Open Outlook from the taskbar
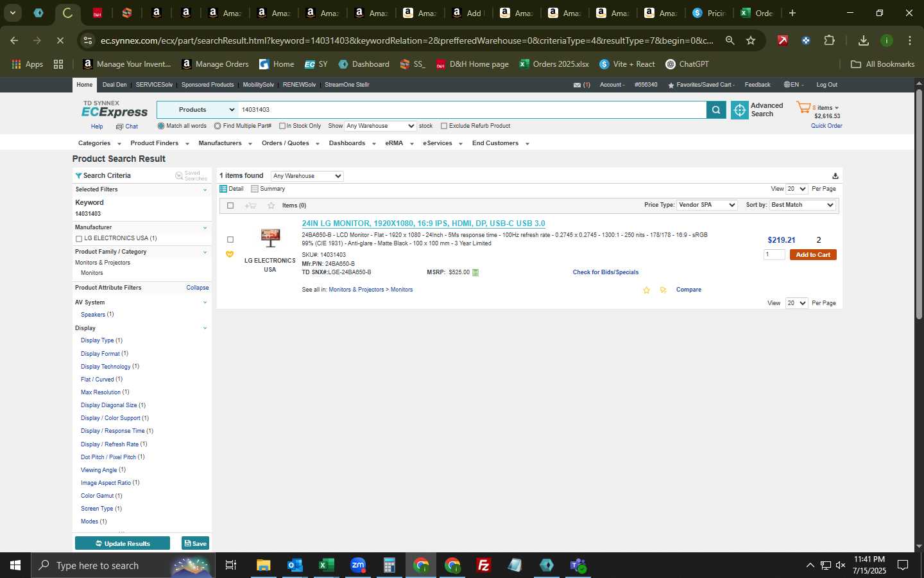 pos(295,565)
